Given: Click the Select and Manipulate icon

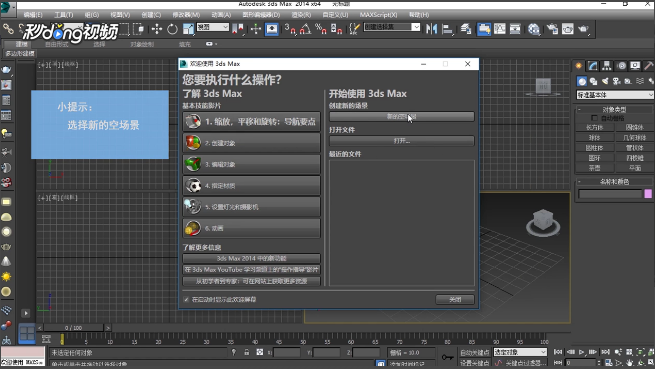Looking at the screenshot, I should click(x=255, y=29).
